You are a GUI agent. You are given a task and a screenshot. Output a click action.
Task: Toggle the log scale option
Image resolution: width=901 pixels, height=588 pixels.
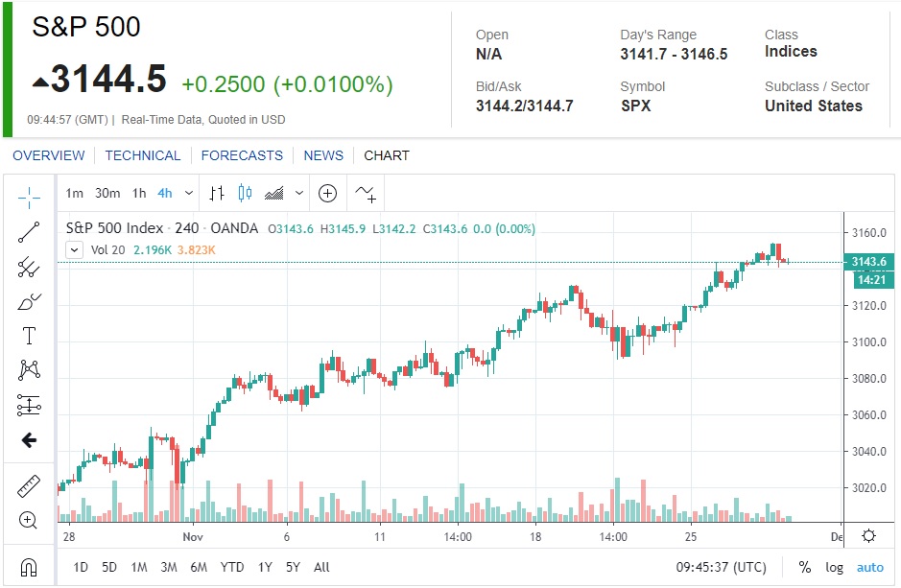(835, 567)
